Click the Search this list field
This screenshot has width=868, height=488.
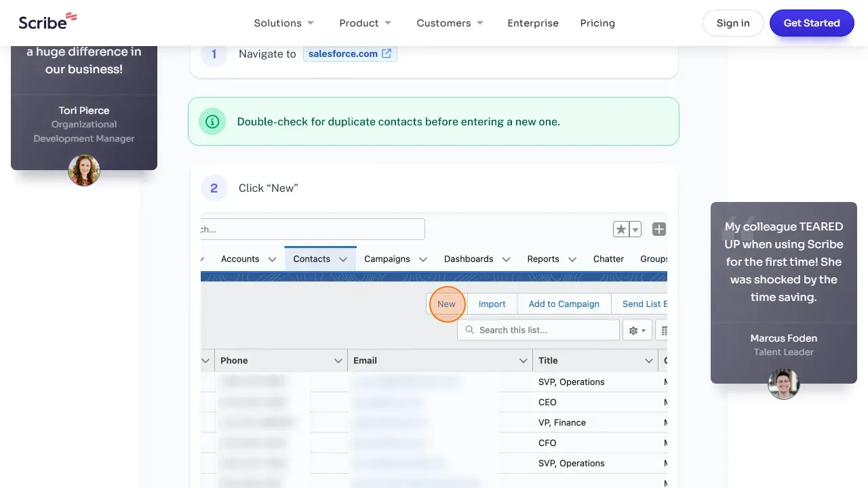[x=538, y=330]
